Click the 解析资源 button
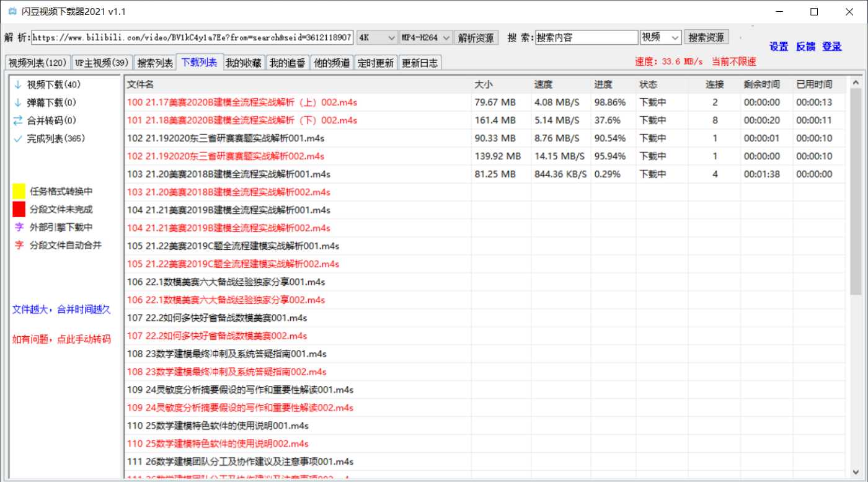Screen dimensions: 868x482 pyautogui.click(x=477, y=37)
